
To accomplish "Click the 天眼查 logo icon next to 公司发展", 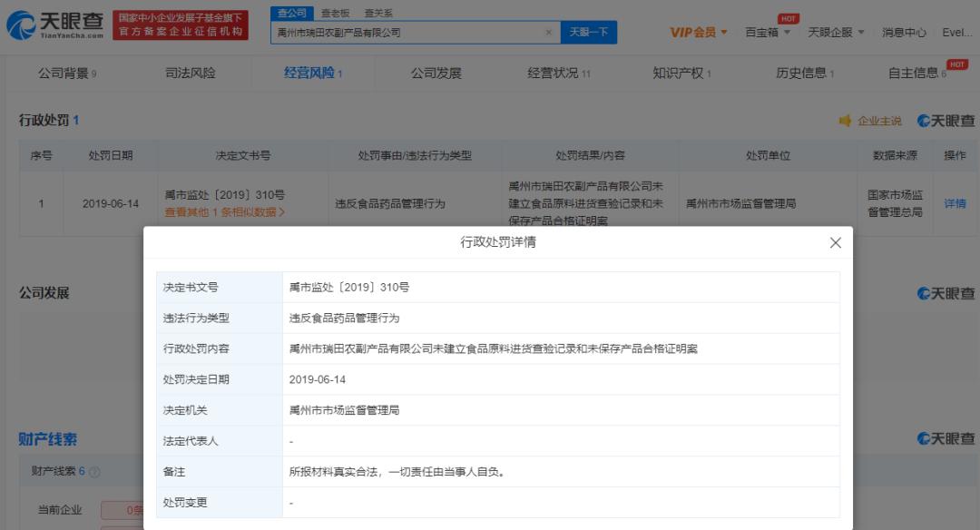I will click(x=922, y=292).
